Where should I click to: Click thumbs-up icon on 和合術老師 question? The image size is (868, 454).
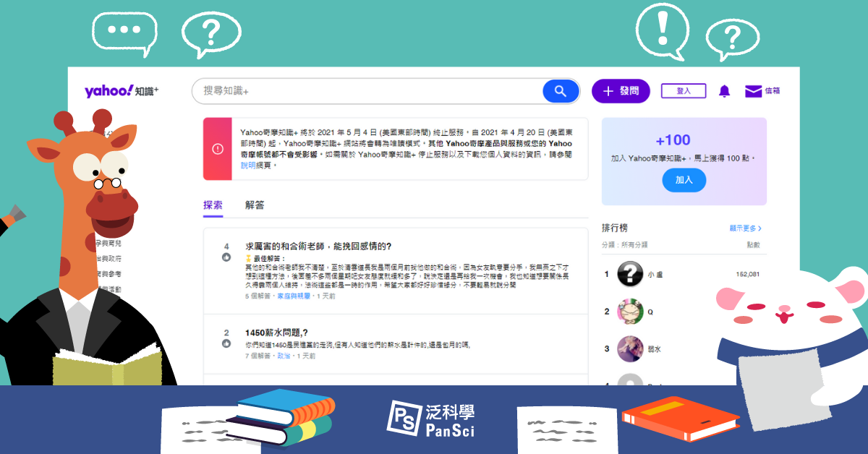(x=226, y=257)
